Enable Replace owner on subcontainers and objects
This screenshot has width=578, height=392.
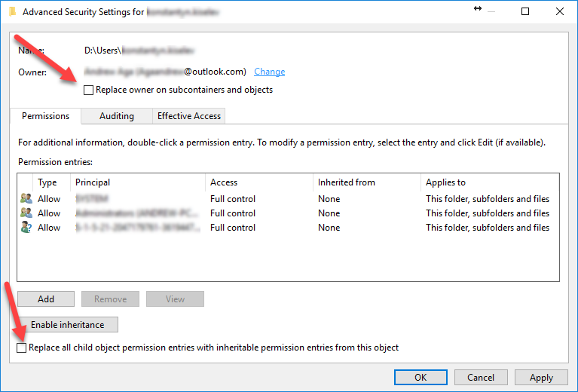(x=88, y=90)
